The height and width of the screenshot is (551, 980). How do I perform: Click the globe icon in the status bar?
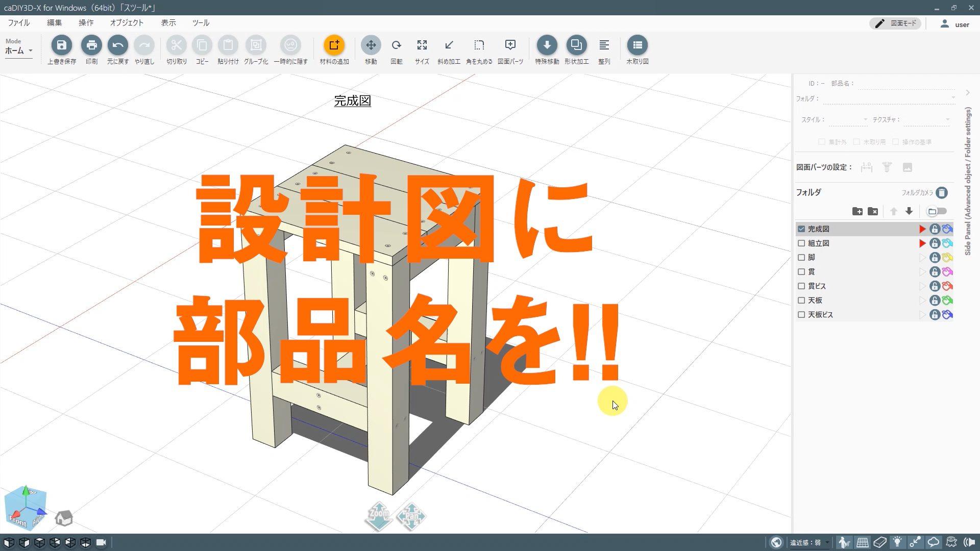[x=776, y=542]
